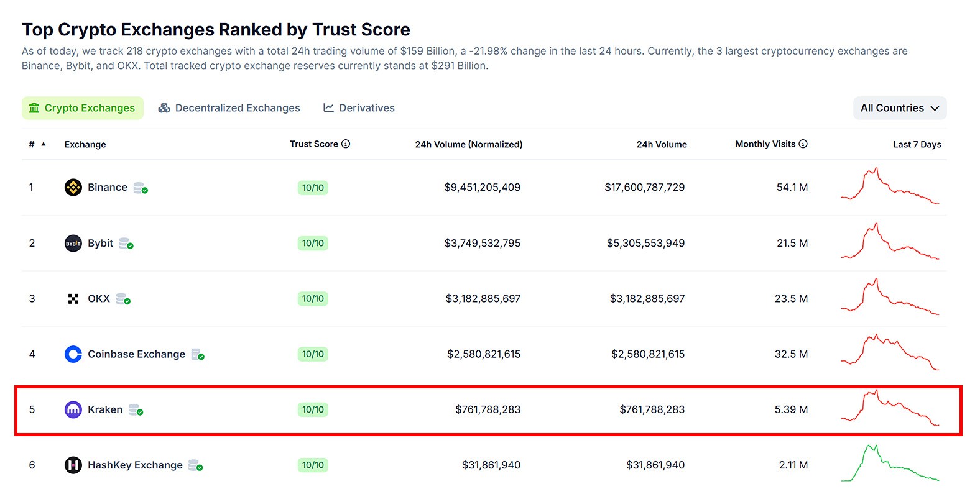980x489 pixels.
Task: Click the Trust Score info icon
Action: click(x=346, y=144)
